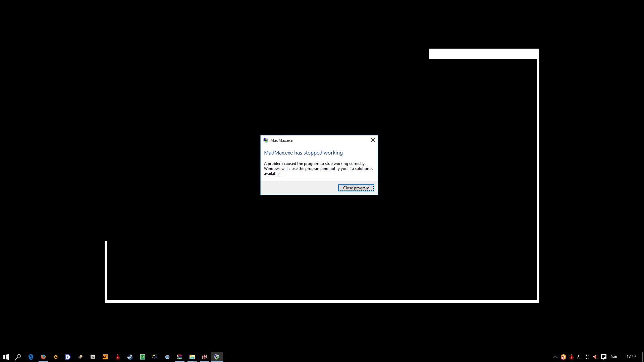Open the Action Center notifications
Image resolution: width=644 pixels, height=362 pixels.
(x=604, y=357)
